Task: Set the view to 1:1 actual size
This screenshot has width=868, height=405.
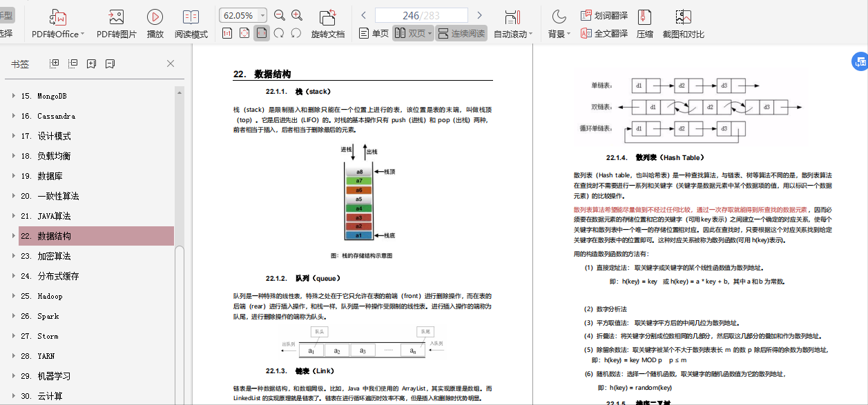Action: (x=227, y=32)
